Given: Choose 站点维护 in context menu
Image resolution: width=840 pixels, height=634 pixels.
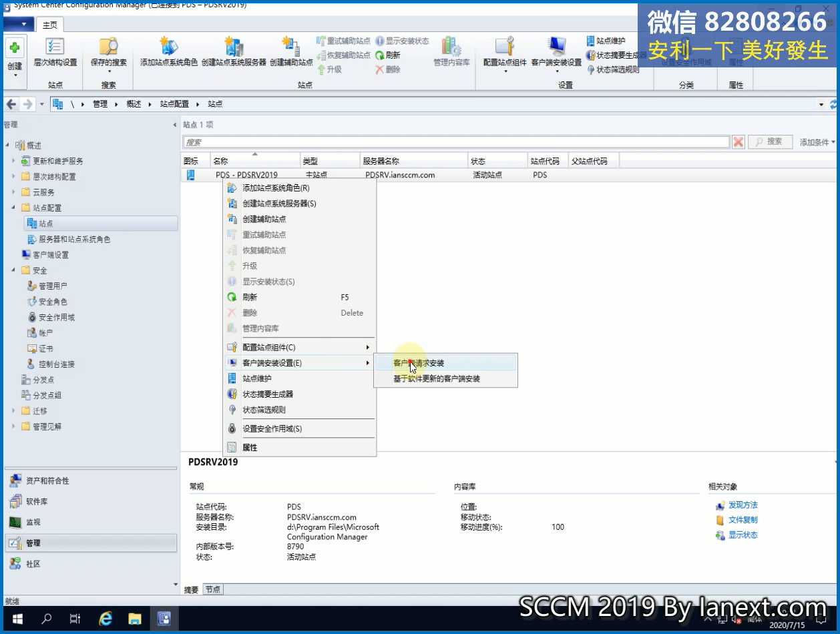Looking at the screenshot, I should tap(299, 378).
